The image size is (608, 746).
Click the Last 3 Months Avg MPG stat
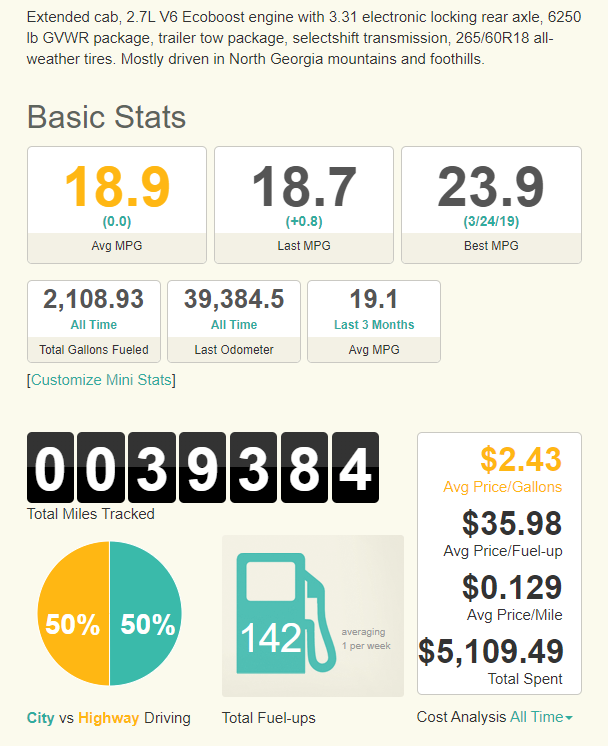point(374,321)
